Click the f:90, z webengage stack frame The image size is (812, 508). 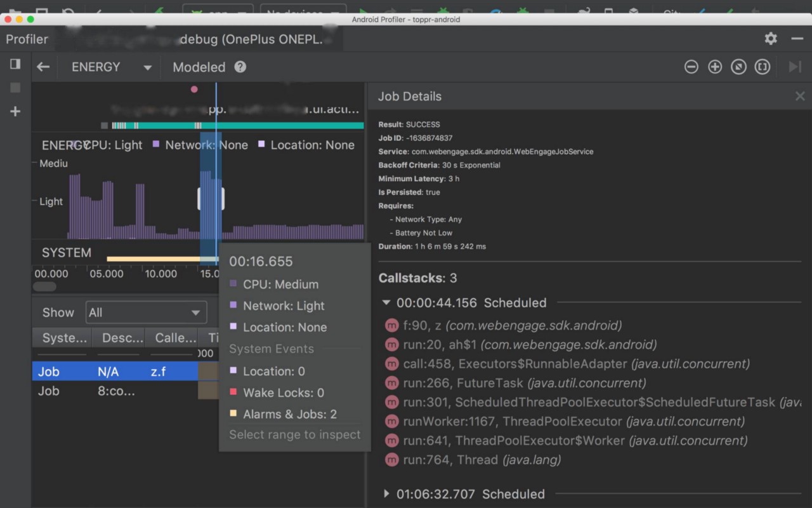click(x=512, y=326)
